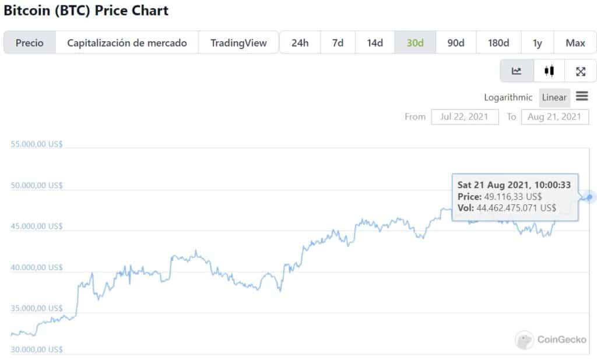Open the chart hamburger menu
The width and height of the screenshot is (597, 364).
[x=582, y=96]
